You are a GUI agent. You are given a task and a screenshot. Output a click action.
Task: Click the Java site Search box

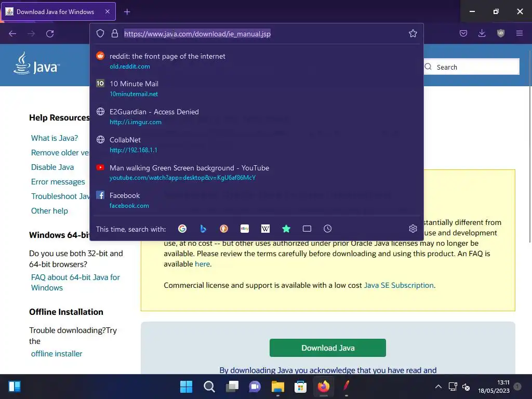(x=472, y=67)
